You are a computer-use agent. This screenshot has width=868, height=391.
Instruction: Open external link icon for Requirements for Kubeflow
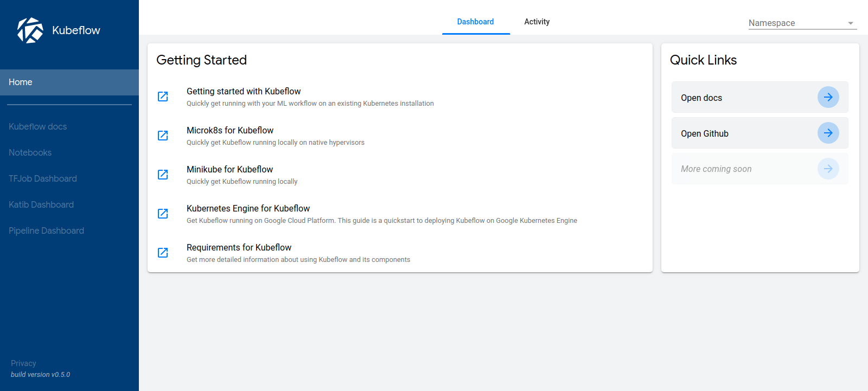(x=163, y=253)
